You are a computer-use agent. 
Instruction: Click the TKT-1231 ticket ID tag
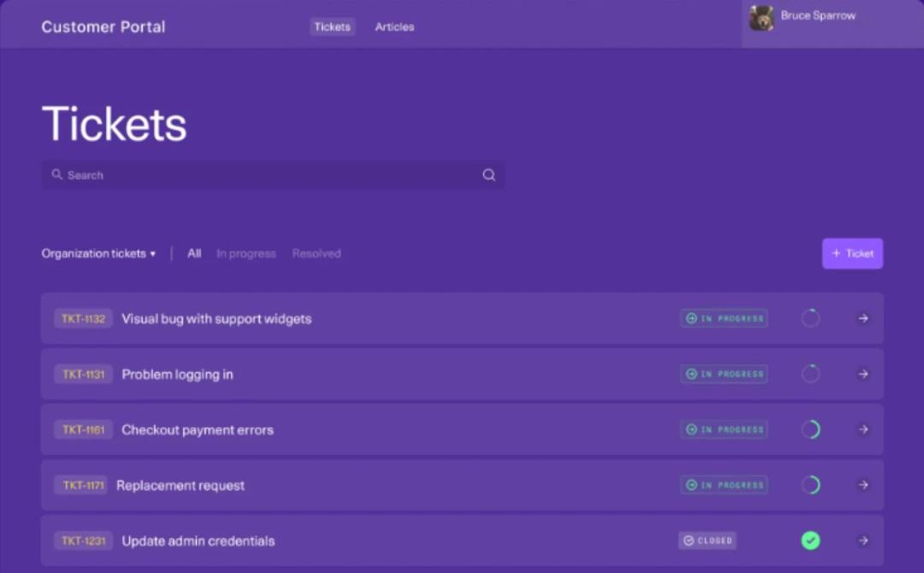point(83,540)
